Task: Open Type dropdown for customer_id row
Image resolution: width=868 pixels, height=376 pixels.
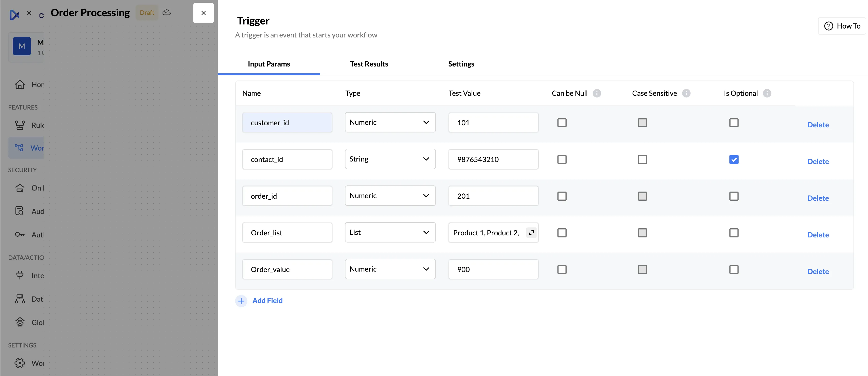Action: click(x=390, y=122)
